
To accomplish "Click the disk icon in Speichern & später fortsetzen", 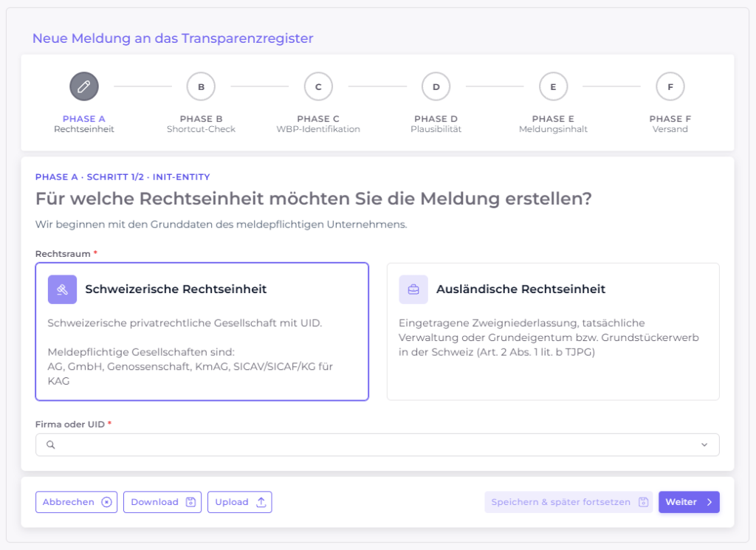I will 643,502.
